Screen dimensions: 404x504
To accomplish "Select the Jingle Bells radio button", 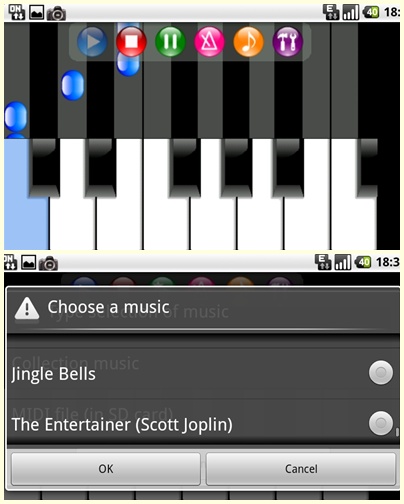I will pos(381,373).
